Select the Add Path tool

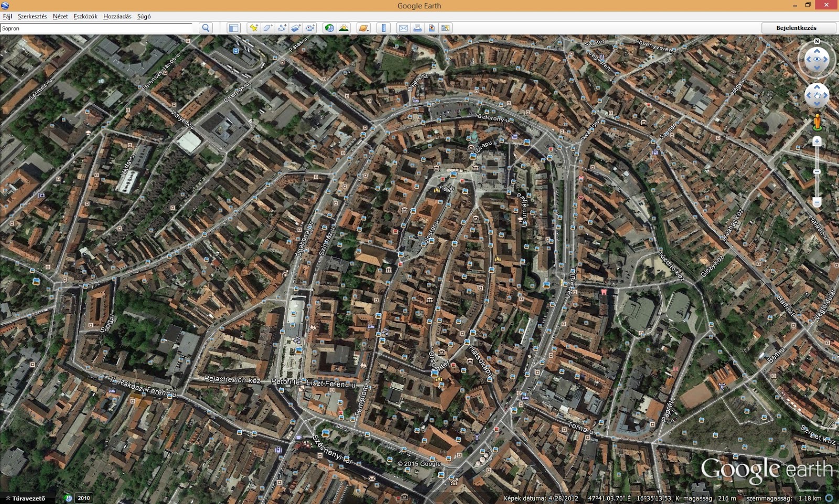tap(282, 28)
